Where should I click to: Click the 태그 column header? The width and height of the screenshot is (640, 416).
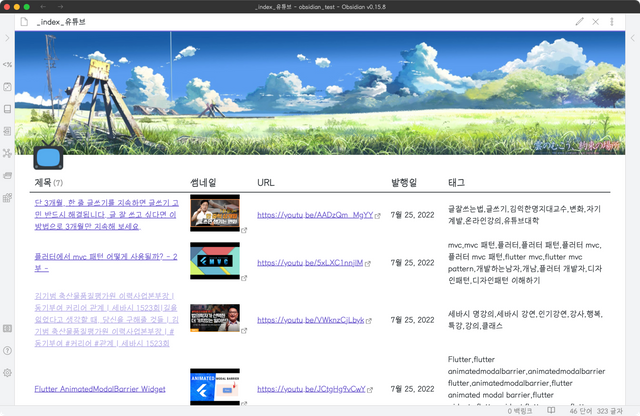click(x=456, y=182)
